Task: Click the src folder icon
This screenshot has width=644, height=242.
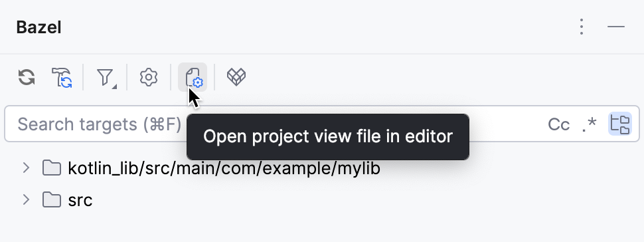Action: pyautogui.click(x=52, y=200)
